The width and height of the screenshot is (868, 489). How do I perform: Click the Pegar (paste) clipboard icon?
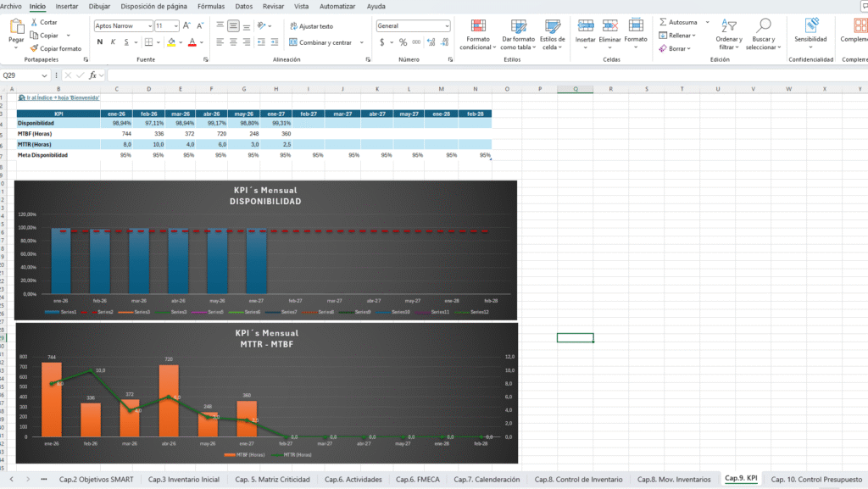point(17,26)
